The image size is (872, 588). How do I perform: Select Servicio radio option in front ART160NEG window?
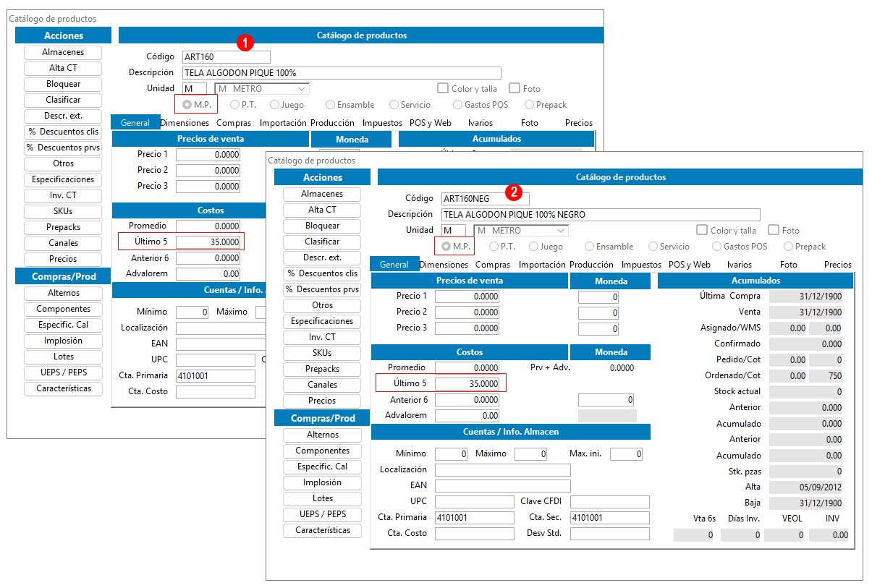[x=653, y=247]
